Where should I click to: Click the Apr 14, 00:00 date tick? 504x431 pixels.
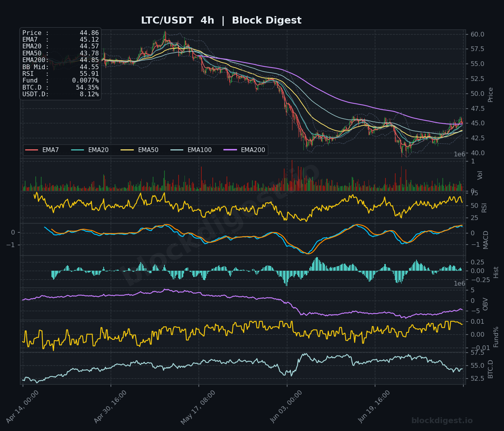tap(22, 407)
